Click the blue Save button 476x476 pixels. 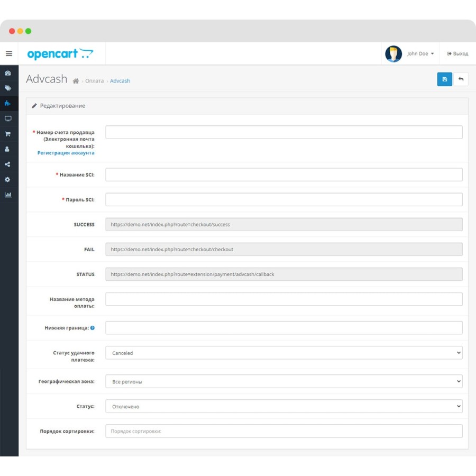point(444,79)
